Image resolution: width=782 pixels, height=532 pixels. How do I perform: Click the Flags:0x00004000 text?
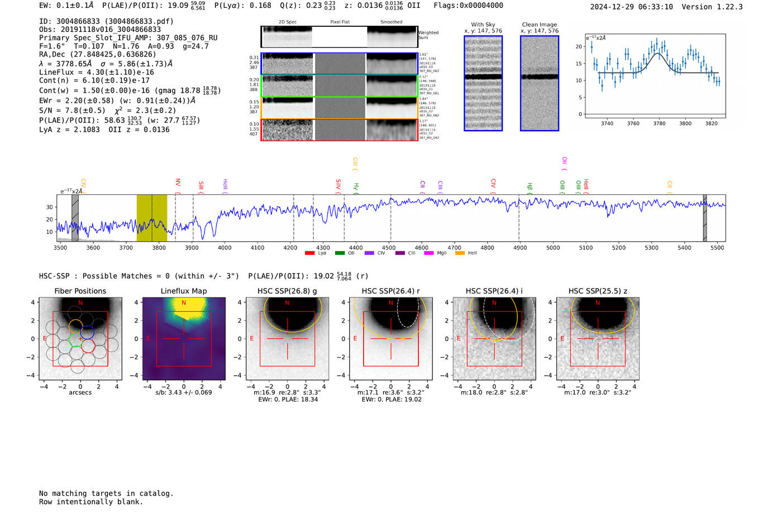468,6
